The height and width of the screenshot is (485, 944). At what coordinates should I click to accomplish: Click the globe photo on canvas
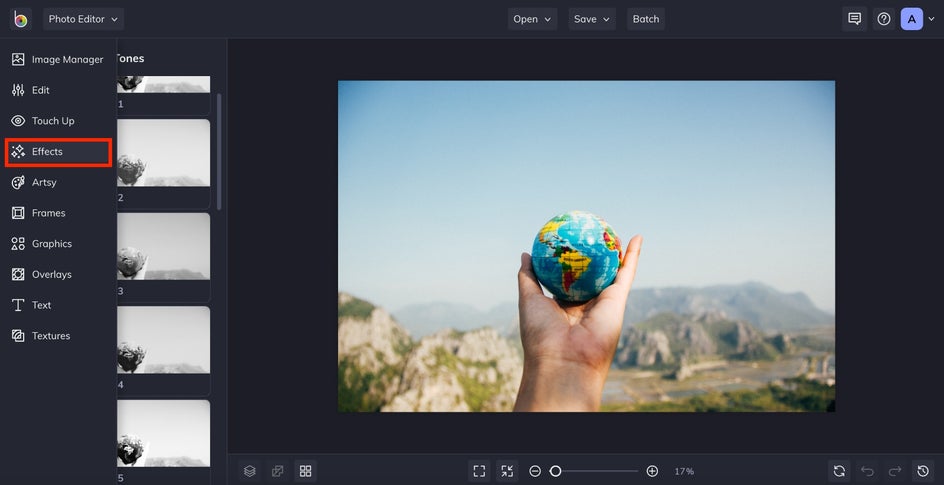(x=586, y=246)
